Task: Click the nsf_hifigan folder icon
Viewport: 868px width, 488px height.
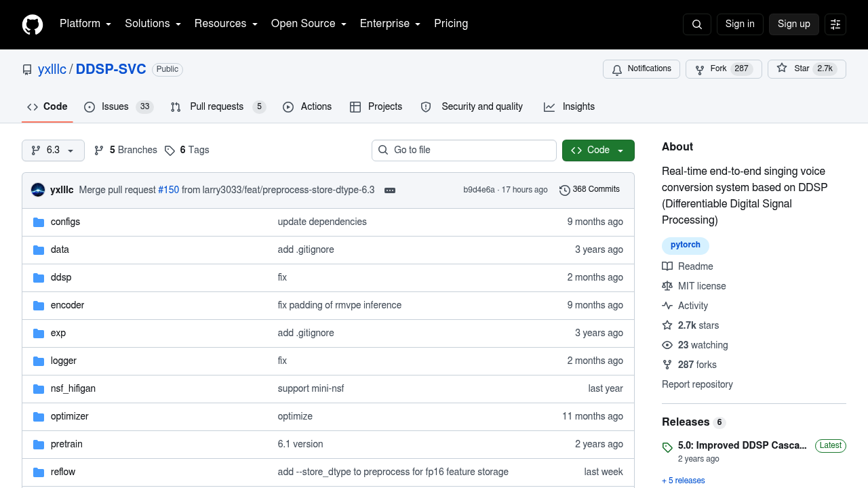Action: point(39,389)
